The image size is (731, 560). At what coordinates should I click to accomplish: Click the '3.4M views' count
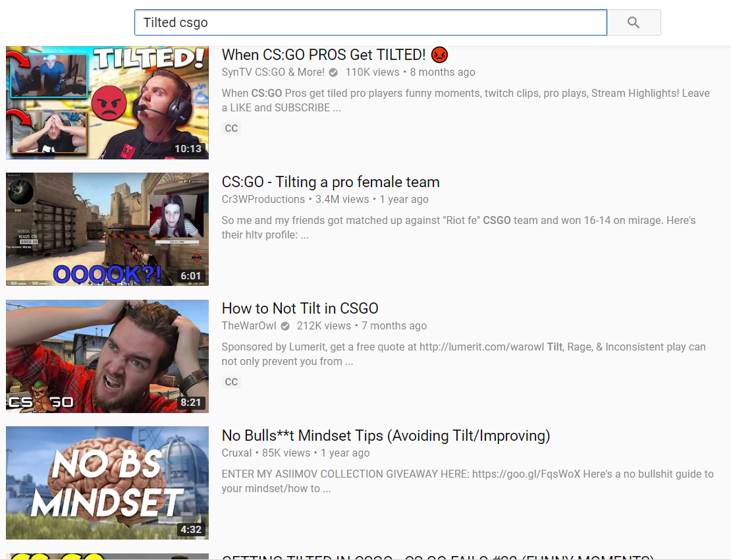(x=342, y=199)
